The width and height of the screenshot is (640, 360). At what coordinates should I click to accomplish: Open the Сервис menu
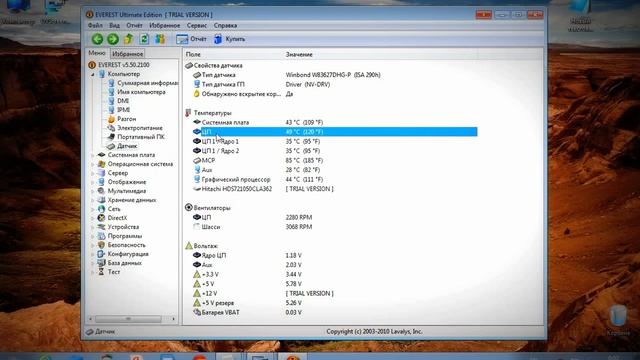pos(197,25)
